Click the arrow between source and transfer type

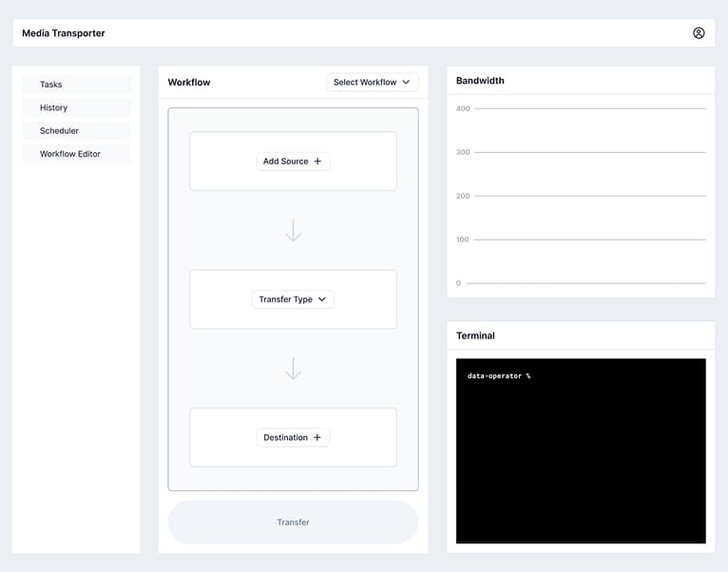(293, 231)
